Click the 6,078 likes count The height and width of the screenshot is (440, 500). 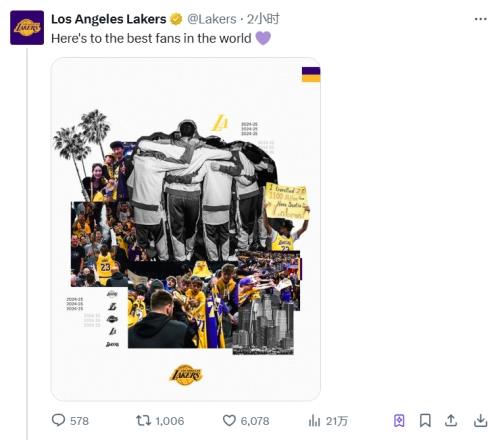coord(255,421)
